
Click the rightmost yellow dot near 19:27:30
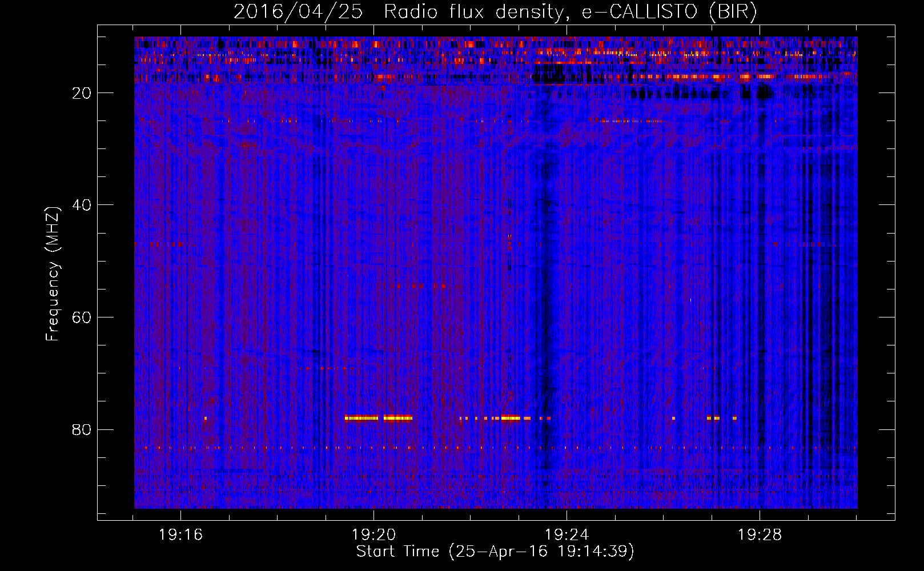[734, 418]
